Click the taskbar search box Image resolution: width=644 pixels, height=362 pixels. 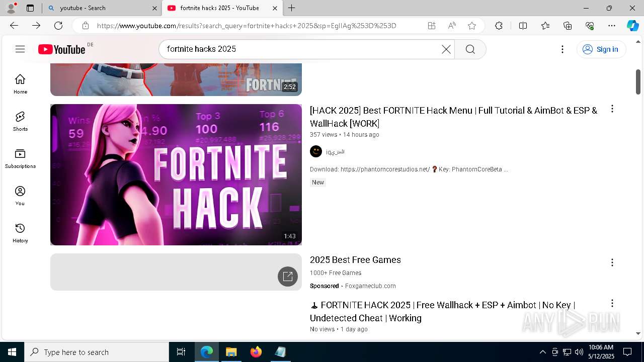click(97, 352)
